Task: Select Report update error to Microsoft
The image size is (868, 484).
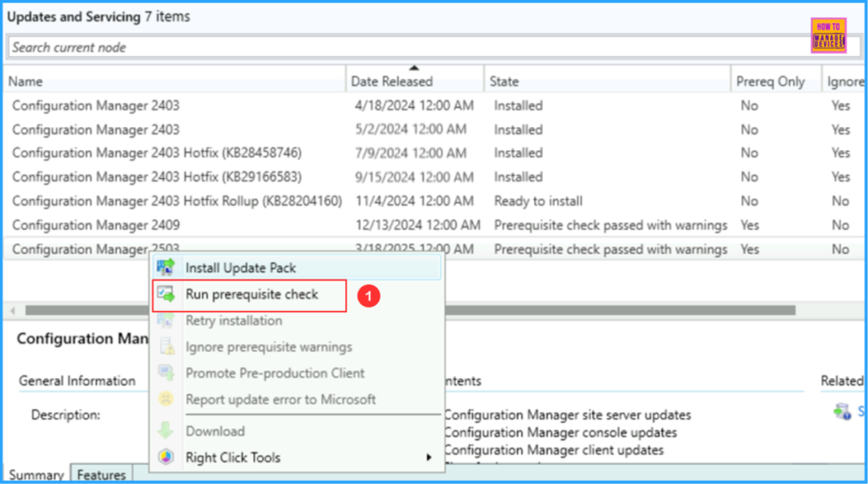Action: pos(298,399)
